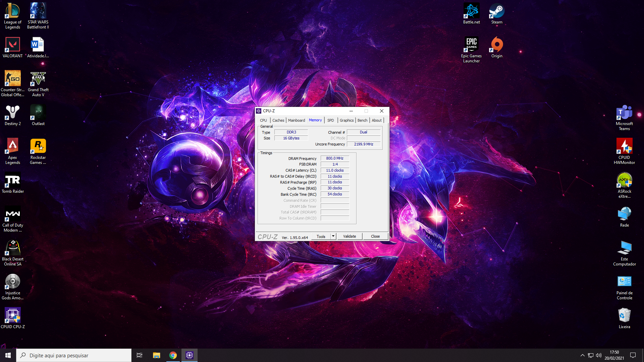Screen dimensions: 644x362
Task: Open the clock and date flyout
Action: (614, 355)
